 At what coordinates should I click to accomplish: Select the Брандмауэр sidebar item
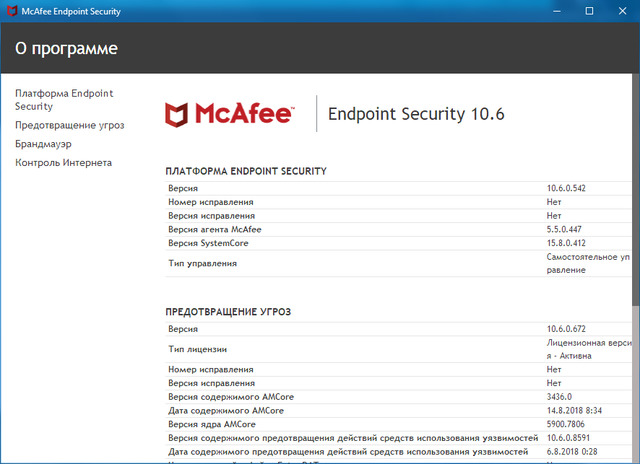(43, 144)
